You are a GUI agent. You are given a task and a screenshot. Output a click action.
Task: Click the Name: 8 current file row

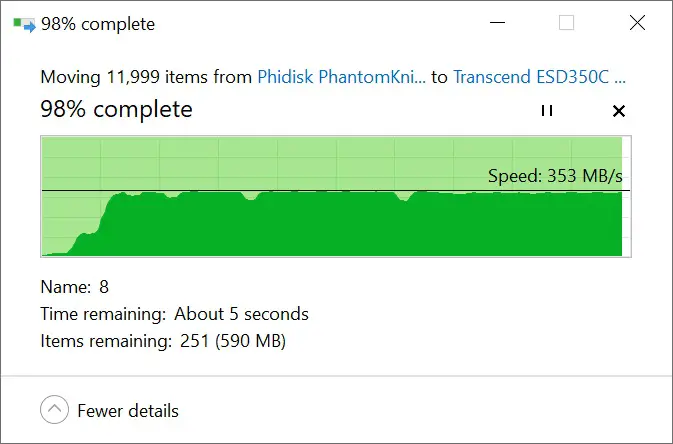tap(75, 287)
